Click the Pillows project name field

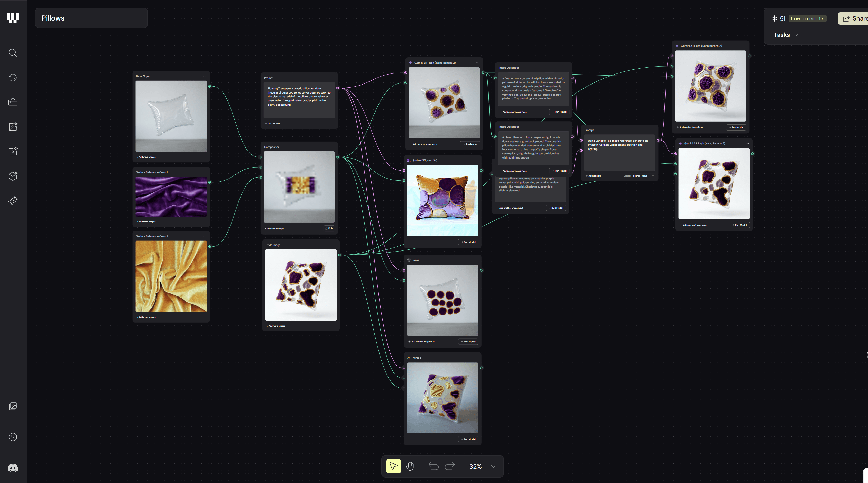coord(91,18)
